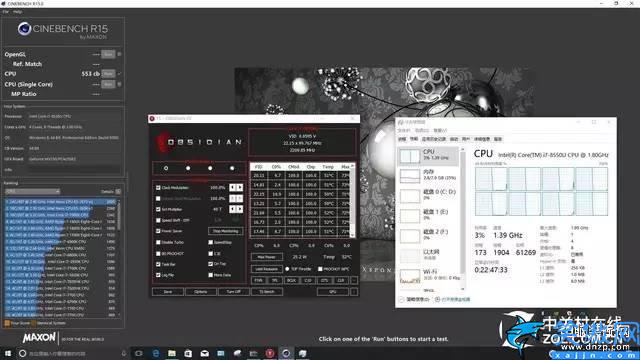Open Microsoft Store from the taskbar
640x360 pixels.
coord(188,353)
